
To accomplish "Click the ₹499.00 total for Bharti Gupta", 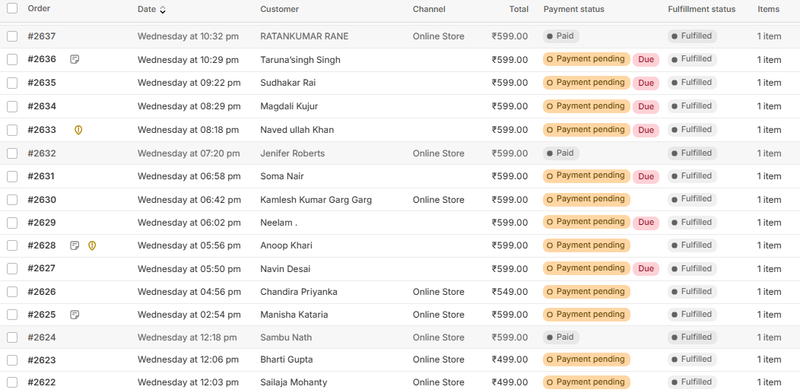I will pos(510,360).
